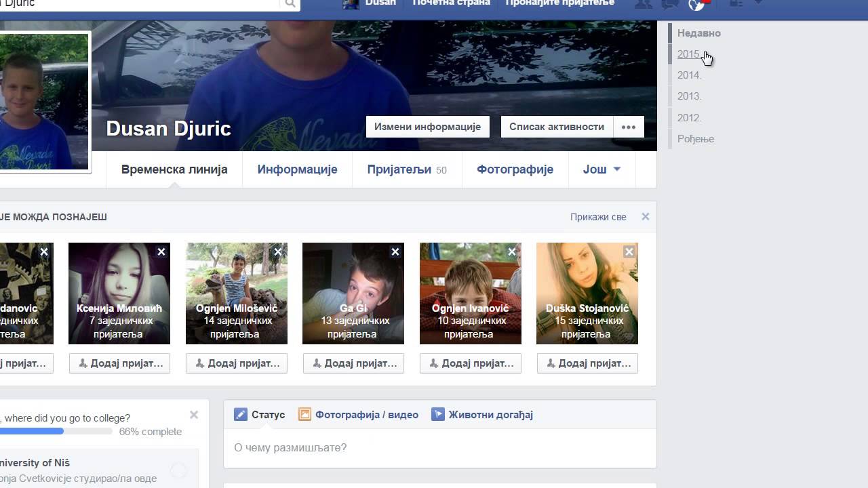
Task: Open Фотографије tab
Action: pyautogui.click(x=515, y=169)
